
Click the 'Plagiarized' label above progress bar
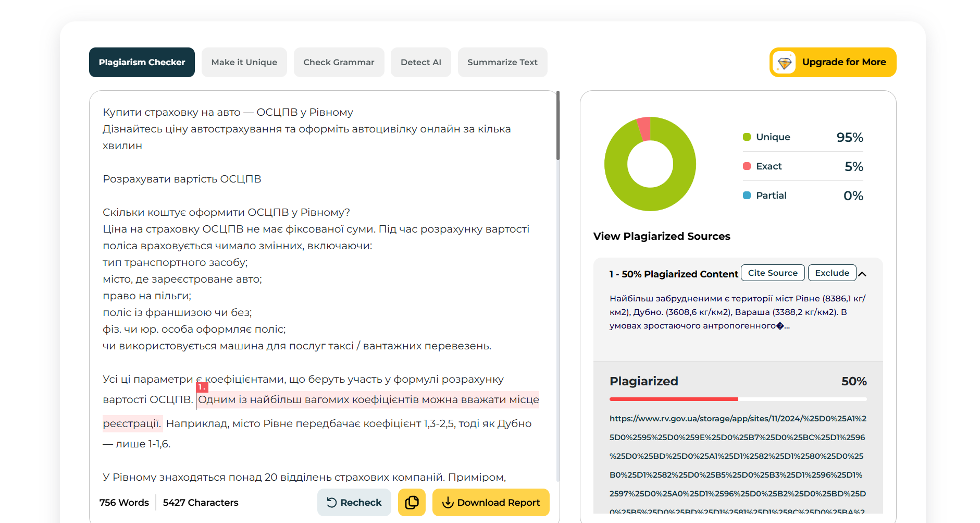pyautogui.click(x=644, y=381)
